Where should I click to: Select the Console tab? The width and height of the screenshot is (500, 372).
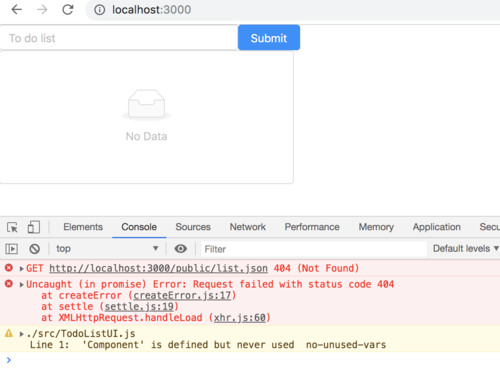(x=139, y=227)
